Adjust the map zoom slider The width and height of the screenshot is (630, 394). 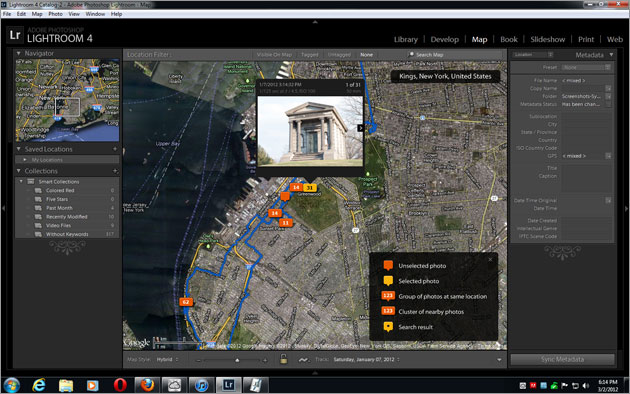(237, 360)
